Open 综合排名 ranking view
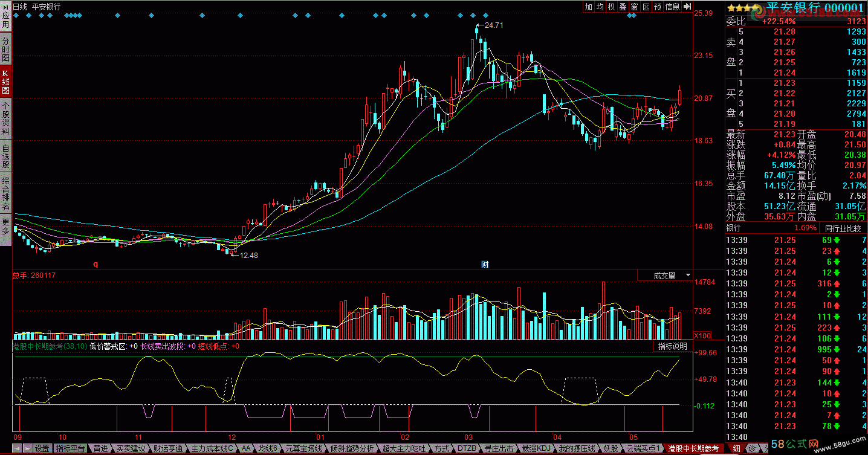 (5, 193)
